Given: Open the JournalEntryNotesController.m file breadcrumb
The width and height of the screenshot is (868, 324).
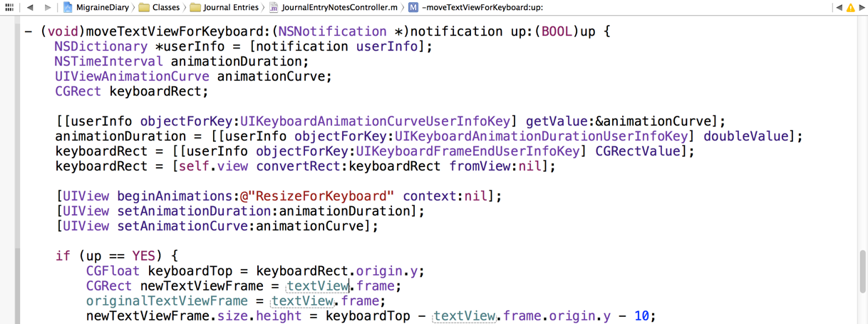Looking at the screenshot, I should click(x=339, y=8).
